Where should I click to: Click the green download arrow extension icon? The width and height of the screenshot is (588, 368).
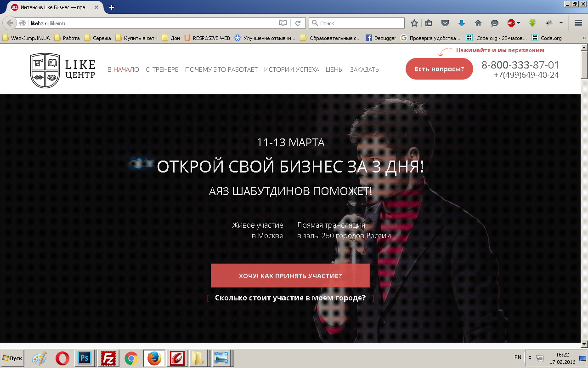tap(532, 23)
